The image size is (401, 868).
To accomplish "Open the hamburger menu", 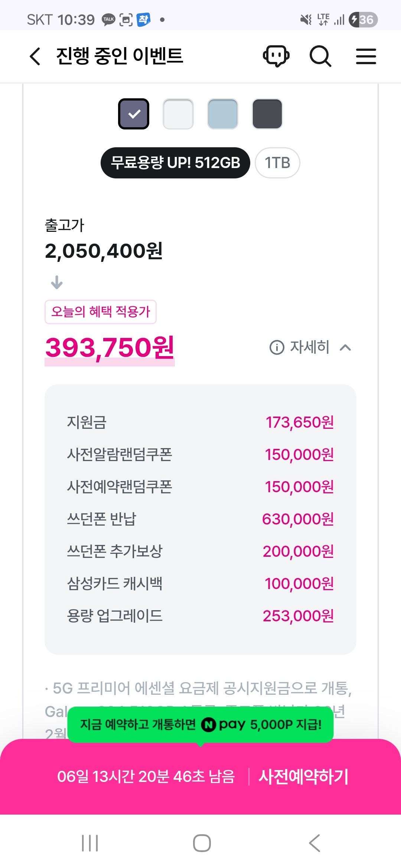I will [x=366, y=56].
